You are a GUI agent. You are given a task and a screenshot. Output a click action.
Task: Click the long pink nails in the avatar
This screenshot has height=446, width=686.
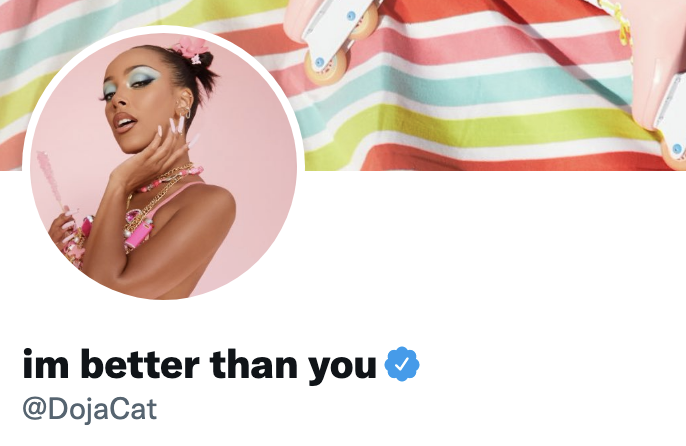click(x=177, y=129)
